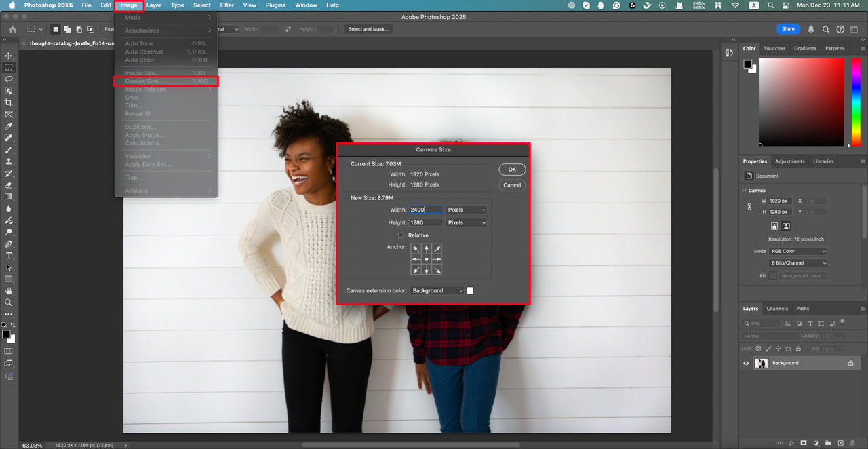
Task: Select the Crop tool
Action: 9,102
